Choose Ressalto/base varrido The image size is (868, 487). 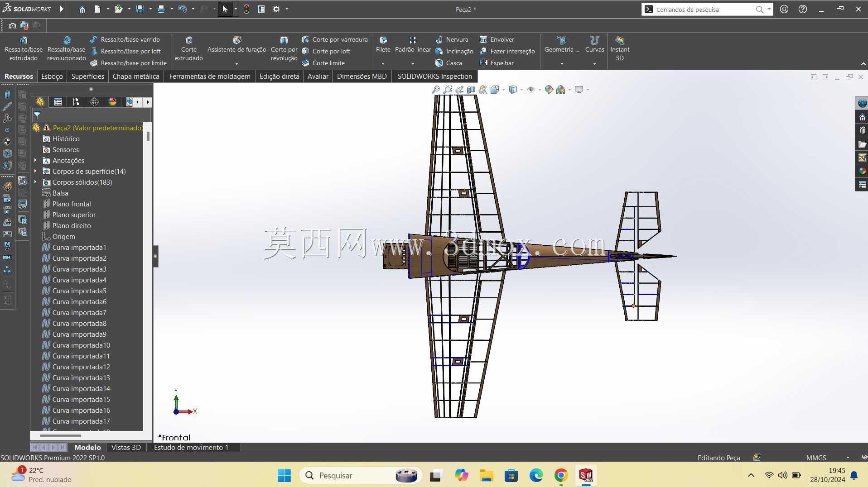[125, 39]
